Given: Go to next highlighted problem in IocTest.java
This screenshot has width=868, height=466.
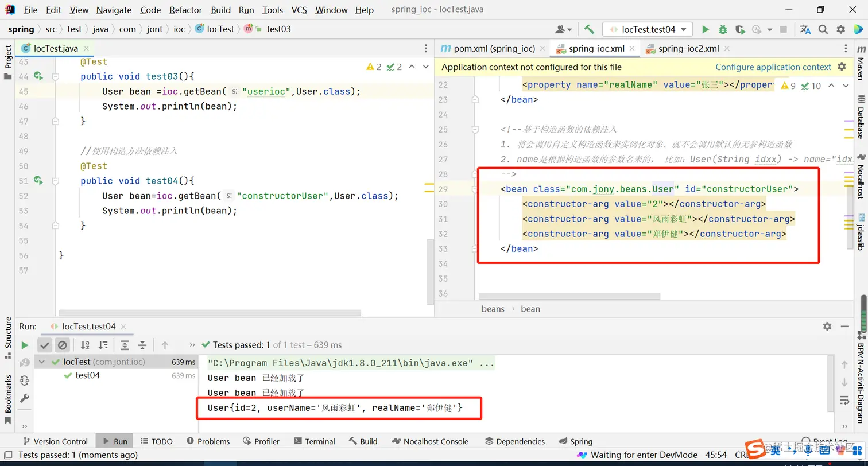Looking at the screenshot, I should tap(426, 67).
